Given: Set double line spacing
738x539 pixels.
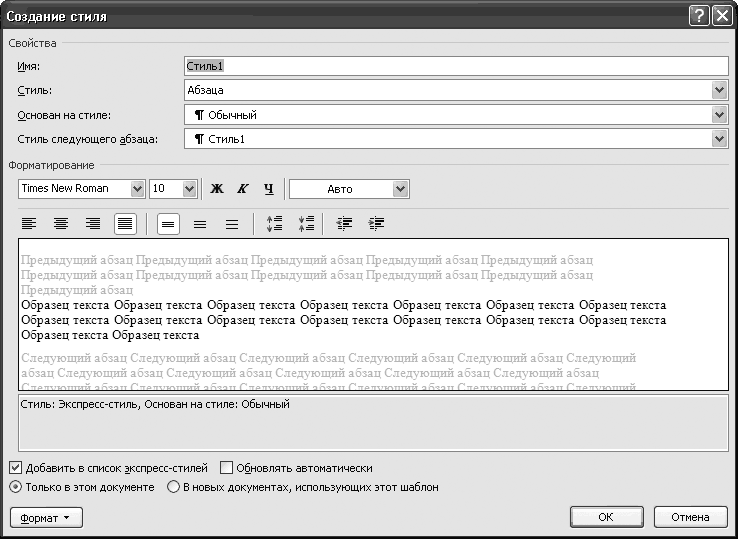Looking at the screenshot, I should [x=232, y=224].
